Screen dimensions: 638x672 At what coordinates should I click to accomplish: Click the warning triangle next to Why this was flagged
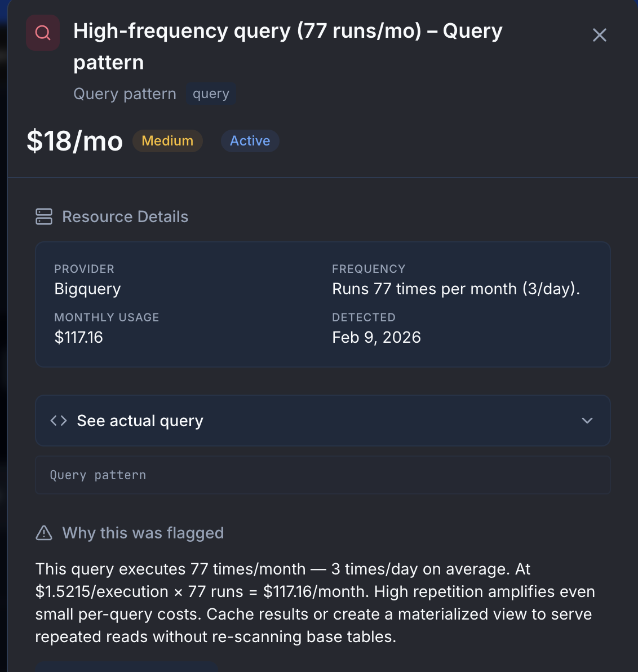(43, 533)
